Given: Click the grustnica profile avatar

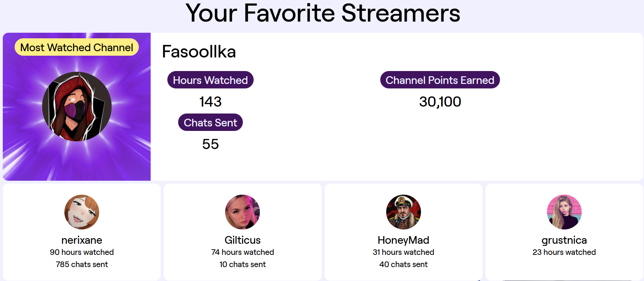Looking at the screenshot, I should pyautogui.click(x=564, y=212).
